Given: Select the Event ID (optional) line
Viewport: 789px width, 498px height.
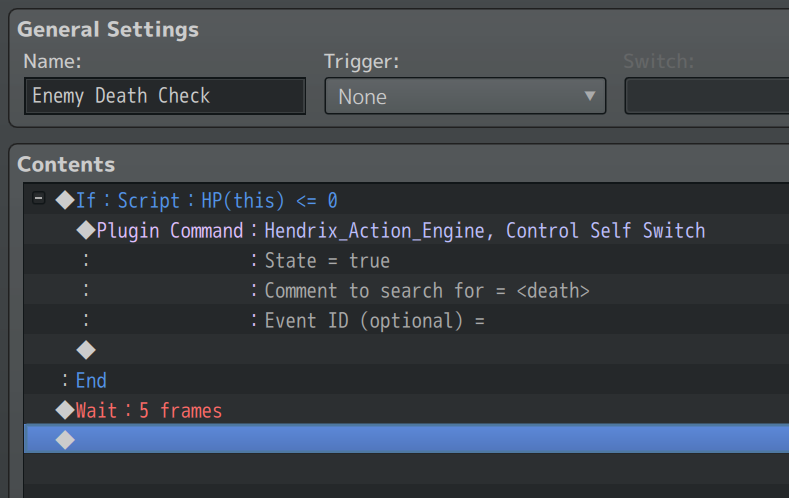Looking at the screenshot, I should (x=407, y=319).
